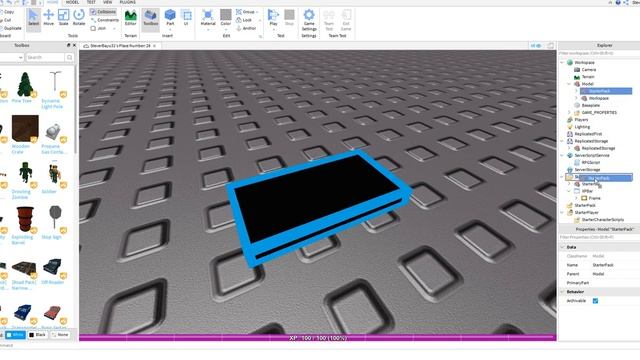Switch to the HOME ribbon tab

(53, 2)
